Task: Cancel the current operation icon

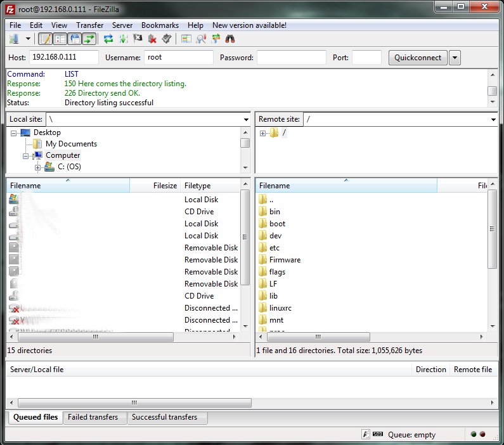Action: tap(138, 39)
